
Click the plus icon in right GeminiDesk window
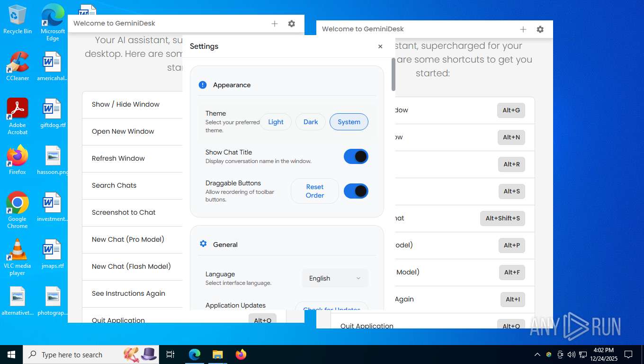pos(523,29)
